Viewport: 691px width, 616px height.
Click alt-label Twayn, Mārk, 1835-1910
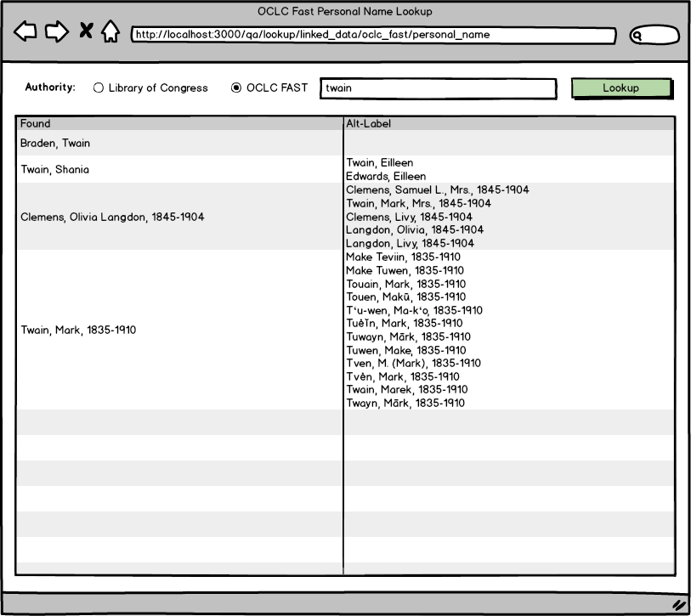(405, 403)
